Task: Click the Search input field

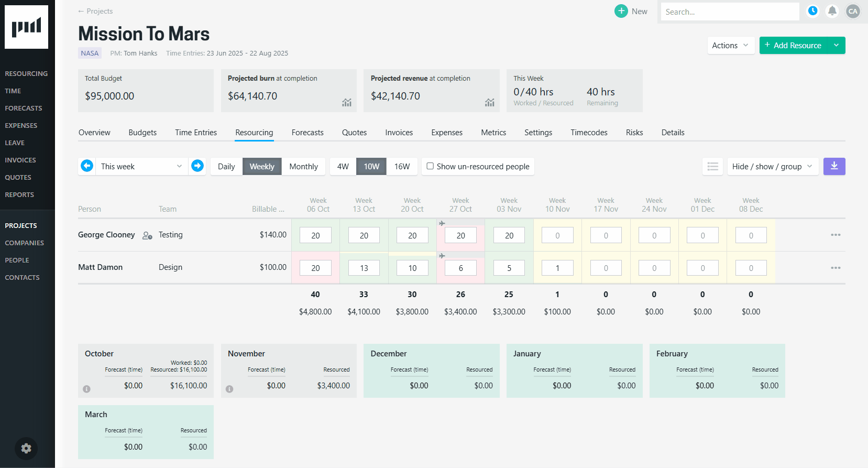Action: pos(729,12)
